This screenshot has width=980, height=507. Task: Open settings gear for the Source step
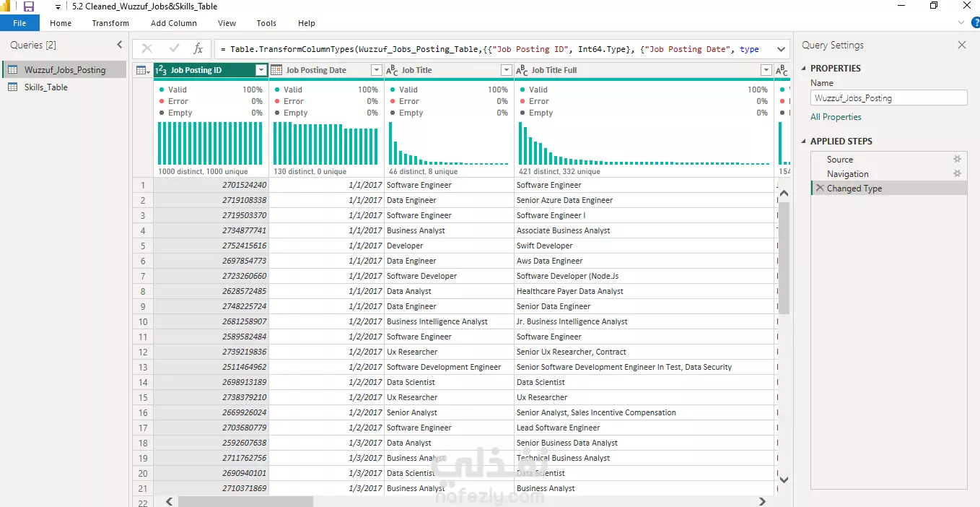click(957, 160)
